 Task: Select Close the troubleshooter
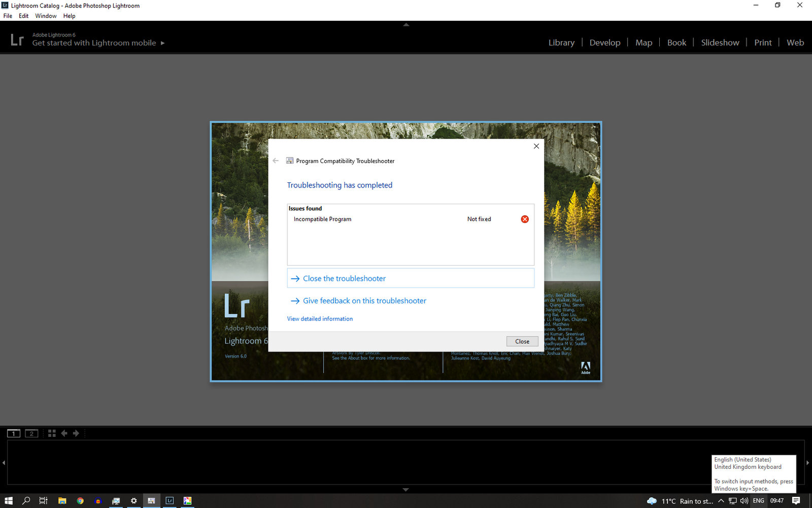344,278
